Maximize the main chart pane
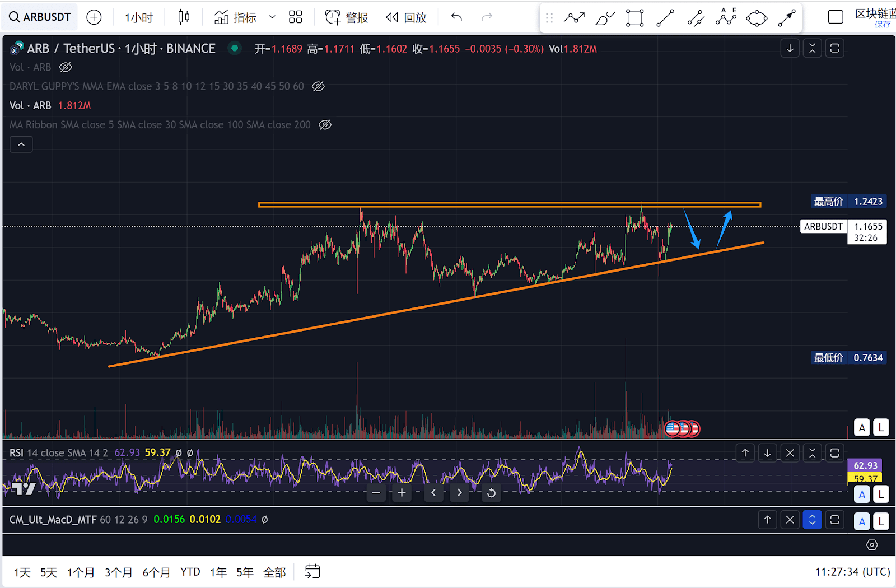The height and width of the screenshot is (588, 896). [834, 48]
